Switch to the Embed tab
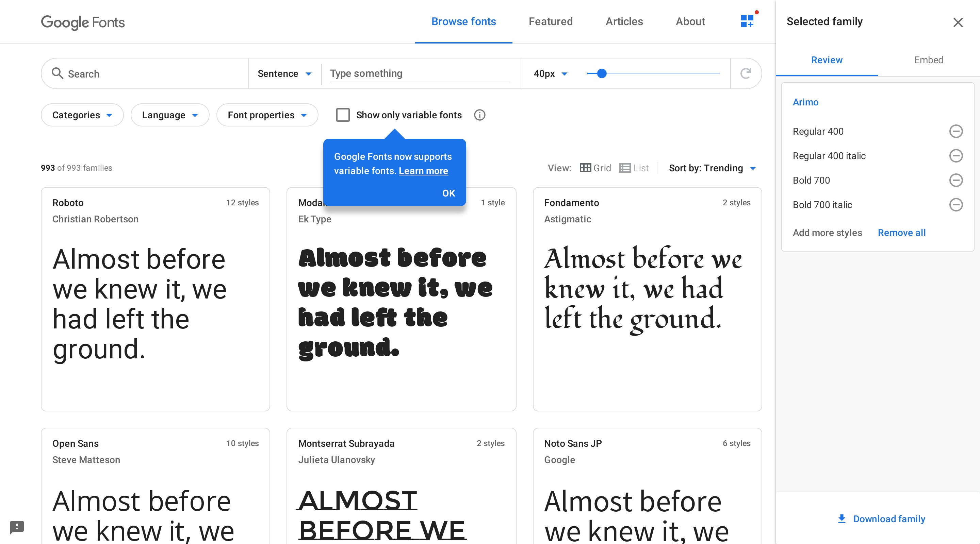 pyautogui.click(x=928, y=60)
